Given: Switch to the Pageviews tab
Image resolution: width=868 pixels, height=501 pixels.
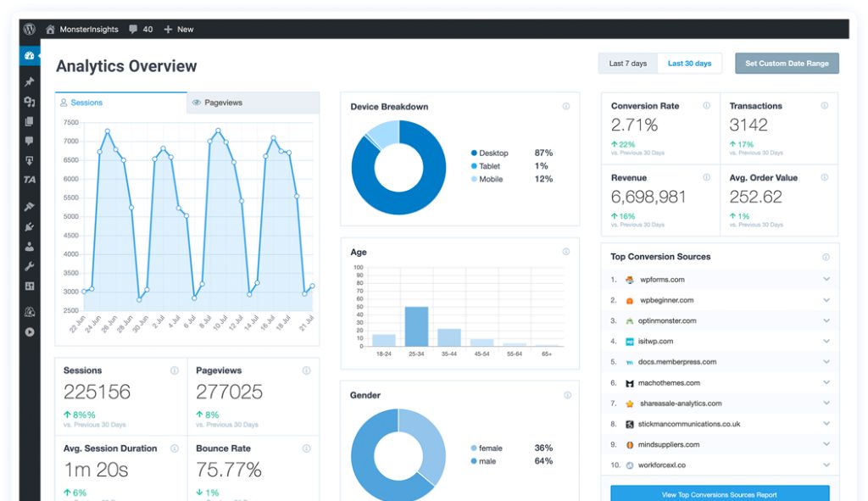Looking at the screenshot, I should (253, 103).
